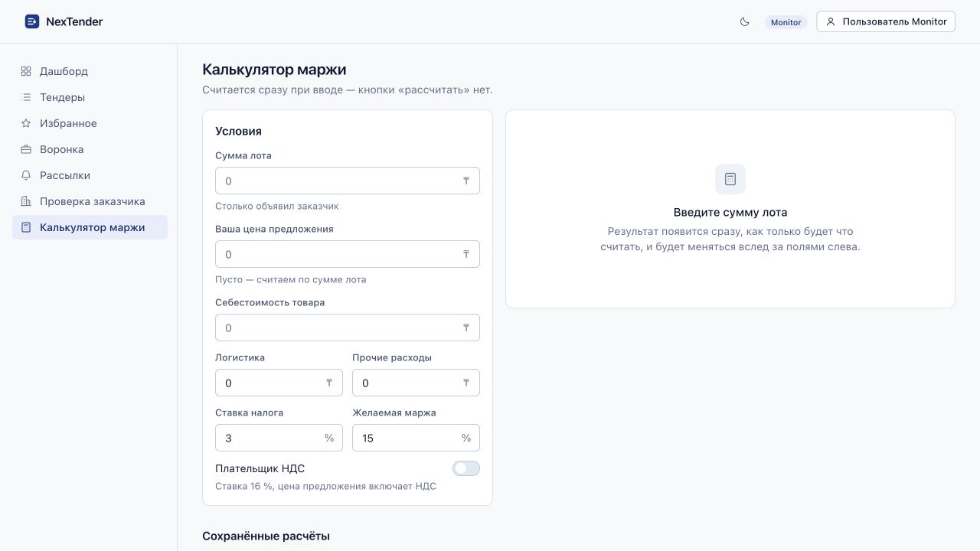Open Дашборд in sidebar
The width and height of the screenshot is (980, 551).
[x=90, y=71]
